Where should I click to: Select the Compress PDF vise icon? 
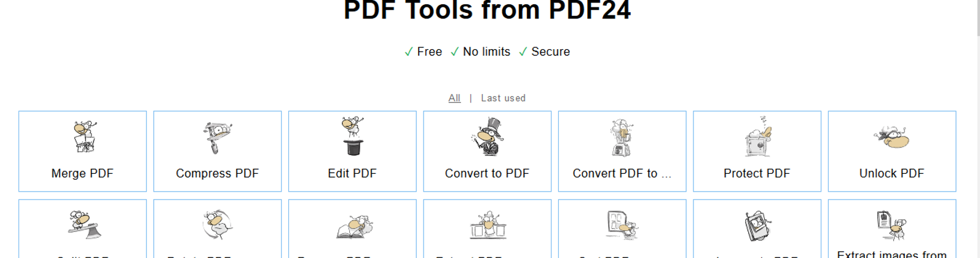click(217, 138)
